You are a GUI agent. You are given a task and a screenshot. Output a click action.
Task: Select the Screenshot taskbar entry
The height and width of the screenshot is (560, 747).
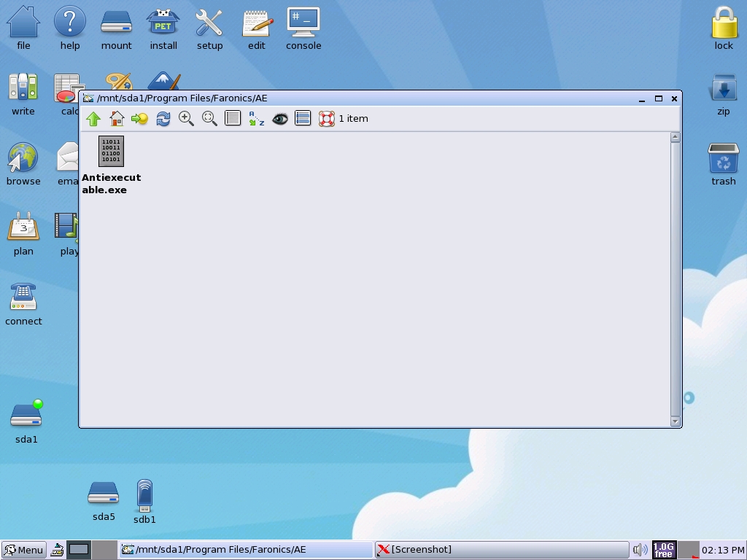502,550
